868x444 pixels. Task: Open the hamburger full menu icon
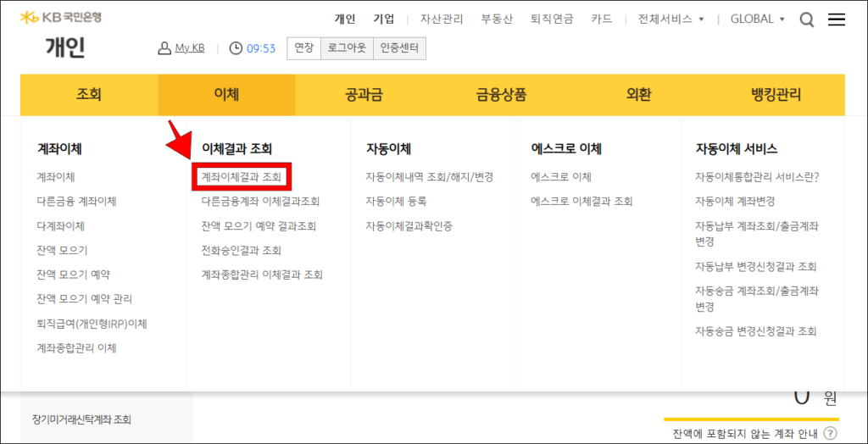pyautogui.click(x=837, y=20)
